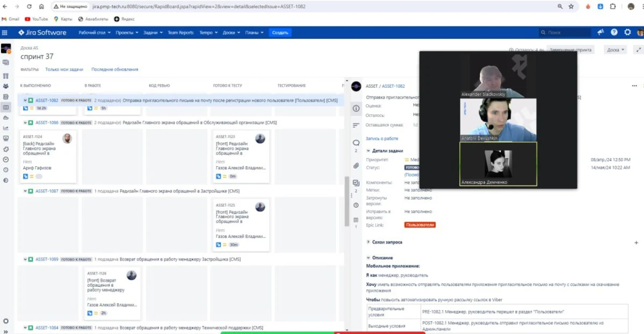Toggle the "Последние обновления" quick filter
This screenshot has height=334, width=644.
pyautogui.click(x=114, y=69)
